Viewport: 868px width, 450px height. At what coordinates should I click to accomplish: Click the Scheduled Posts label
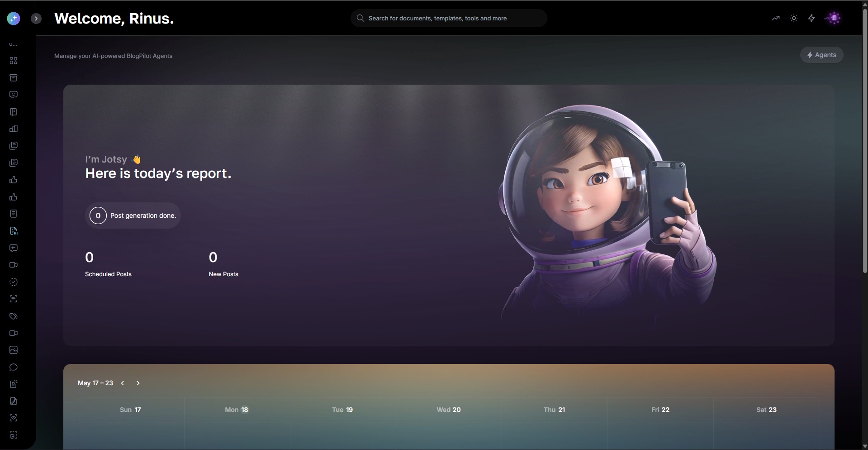point(108,274)
